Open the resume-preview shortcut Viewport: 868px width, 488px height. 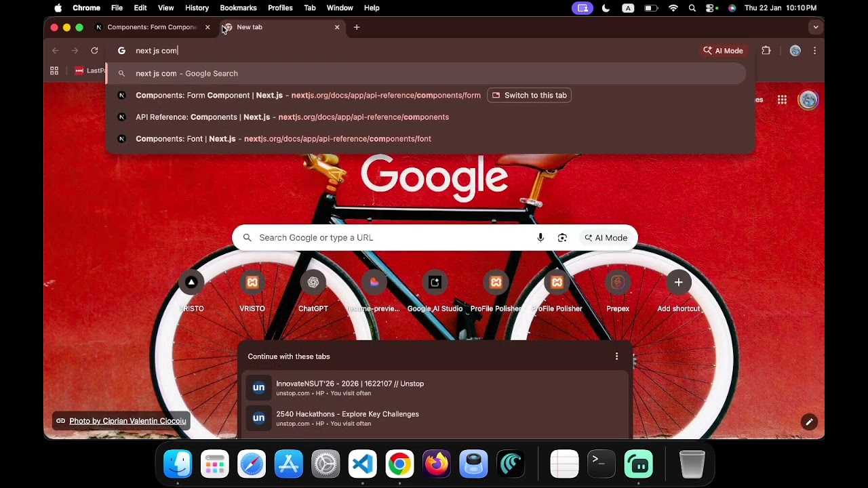tap(374, 289)
